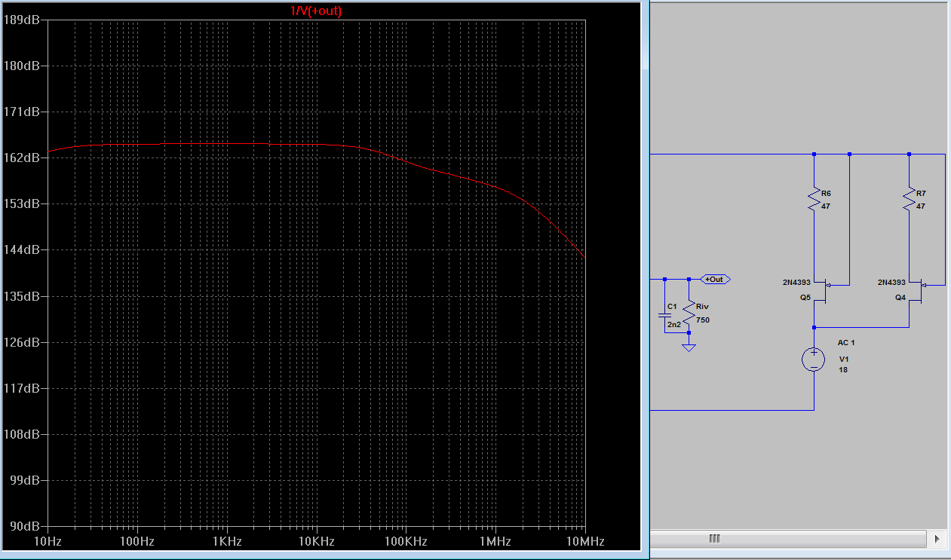Image resolution: width=951 pixels, height=560 pixels.
Task: Click the 100Hz frequency axis label
Action: pyautogui.click(x=137, y=541)
